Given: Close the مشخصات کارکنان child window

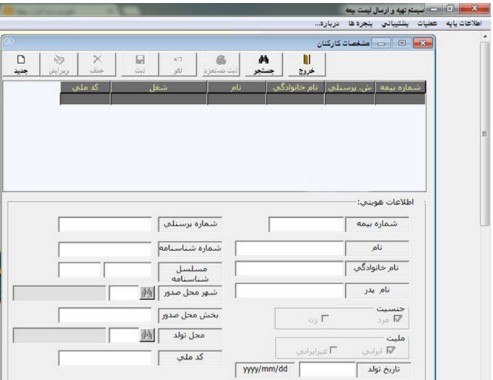Looking at the screenshot, I should point(423,43).
